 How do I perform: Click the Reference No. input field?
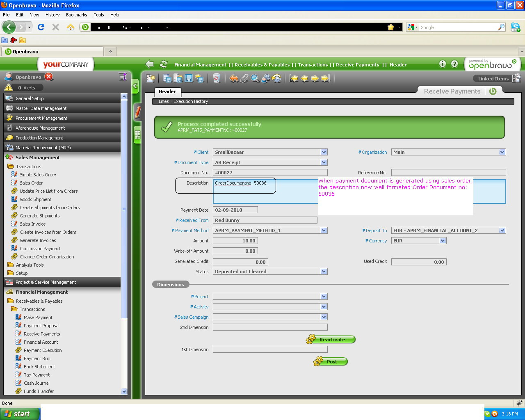pyautogui.click(x=448, y=173)
